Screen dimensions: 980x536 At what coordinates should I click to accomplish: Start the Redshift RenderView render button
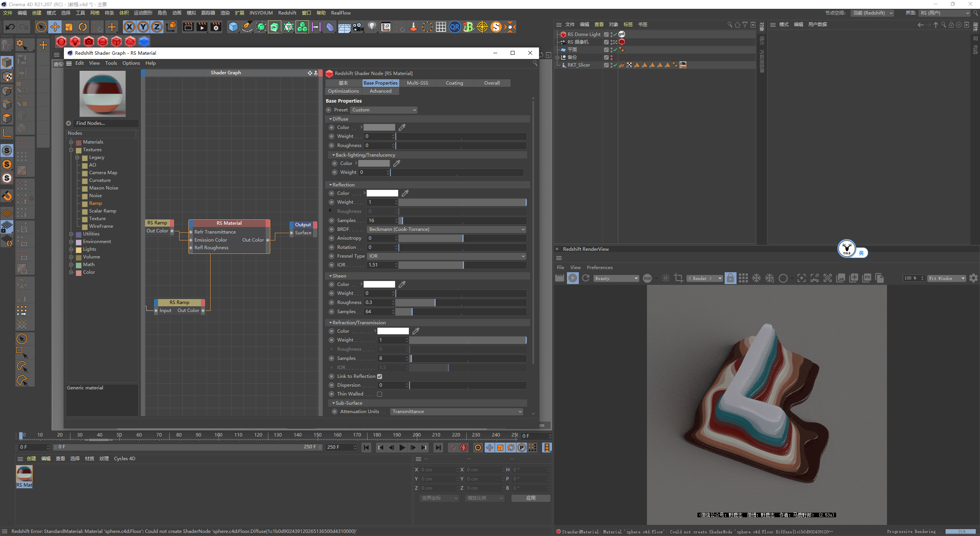coord(573,278)
